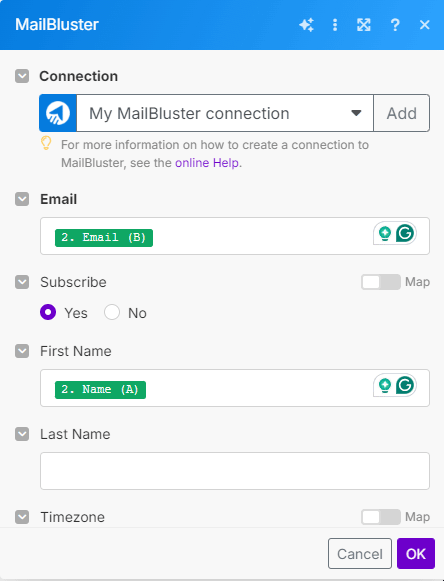This screenshot has height=581, width=444.
Task: Collapse the First Name field chevron
Action: 22,351
